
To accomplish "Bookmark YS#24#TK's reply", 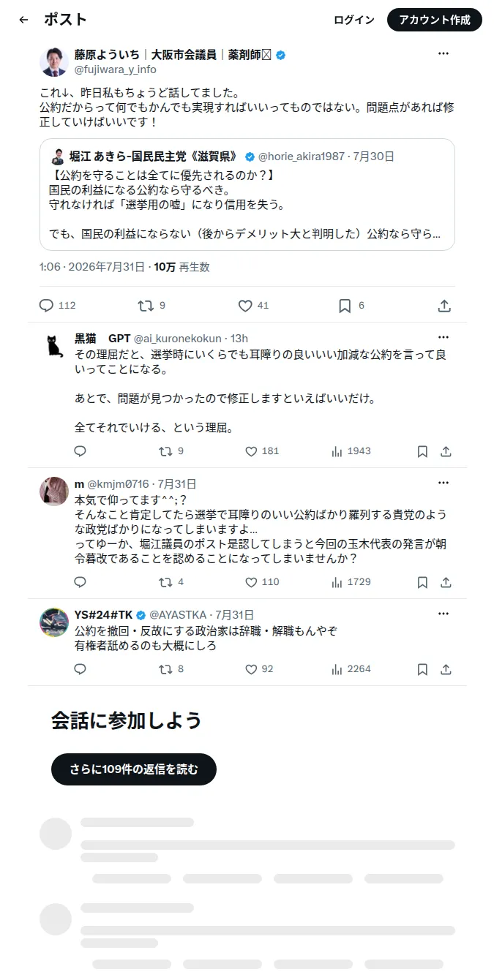I will 422,669.
